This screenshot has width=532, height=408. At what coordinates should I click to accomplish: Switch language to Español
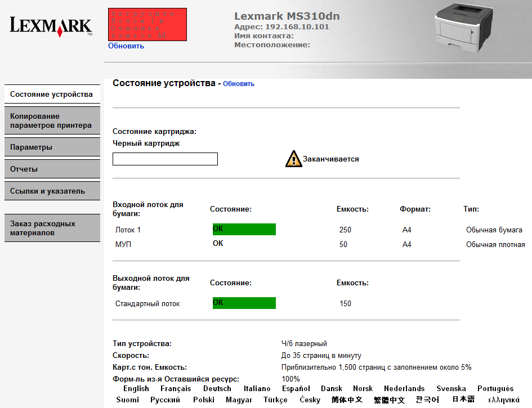(296, 389)
